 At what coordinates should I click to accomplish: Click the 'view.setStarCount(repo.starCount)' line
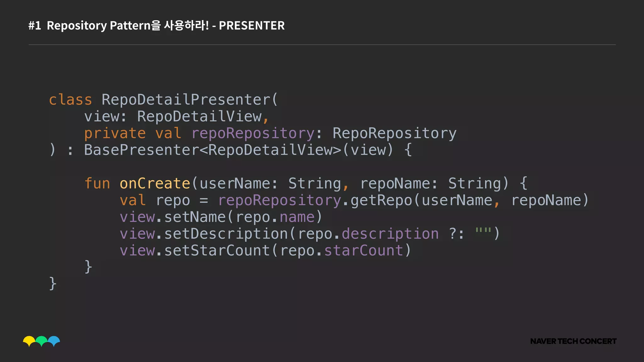(x=265, y=251)
